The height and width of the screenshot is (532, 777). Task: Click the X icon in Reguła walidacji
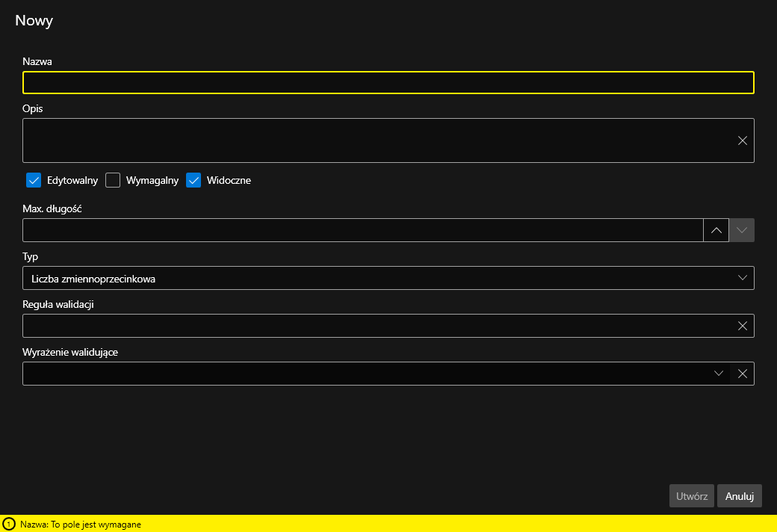point(742,326)
